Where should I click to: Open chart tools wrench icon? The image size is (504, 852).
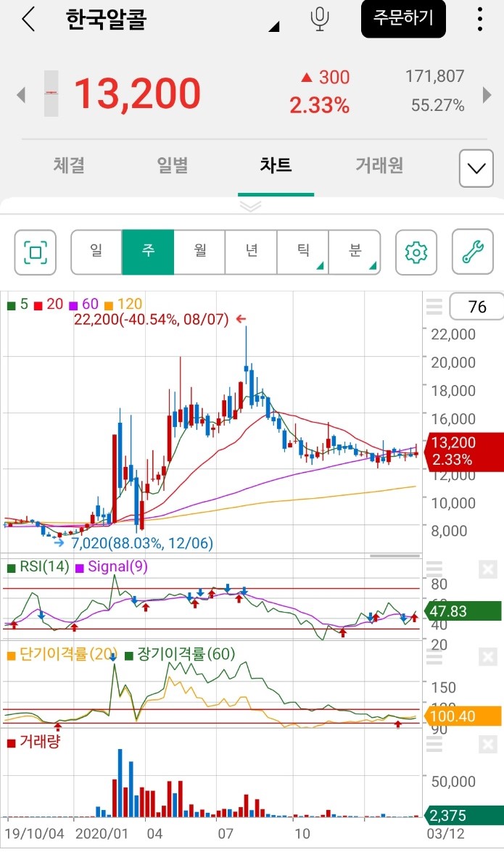473,252
